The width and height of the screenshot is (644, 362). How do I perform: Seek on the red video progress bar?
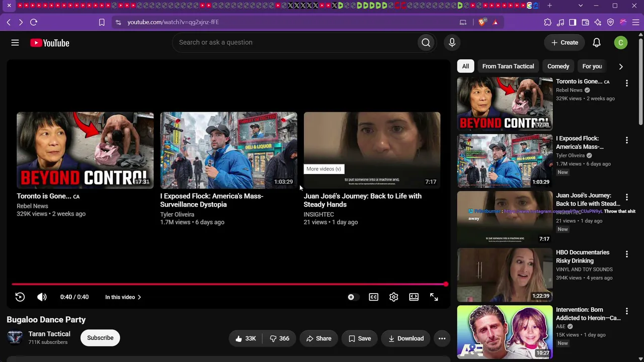(x=229, y=285)
